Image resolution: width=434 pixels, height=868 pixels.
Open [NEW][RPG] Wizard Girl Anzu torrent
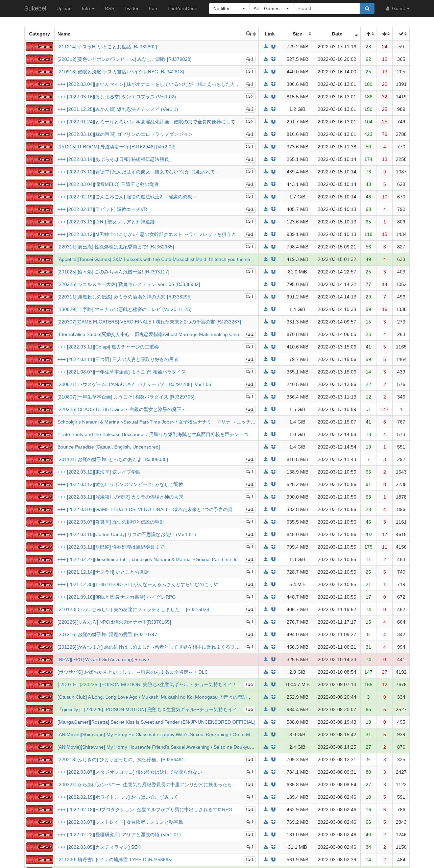click(x=103, y=659)
